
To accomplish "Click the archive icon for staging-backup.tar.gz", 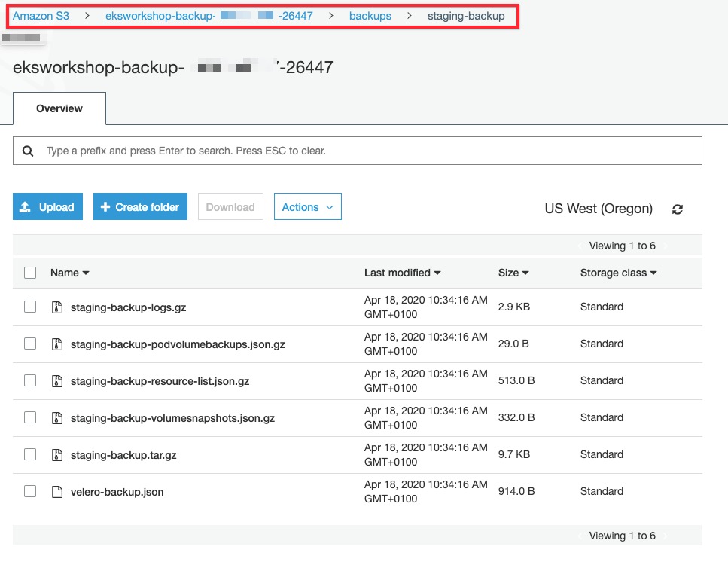I will pos(56,455).
